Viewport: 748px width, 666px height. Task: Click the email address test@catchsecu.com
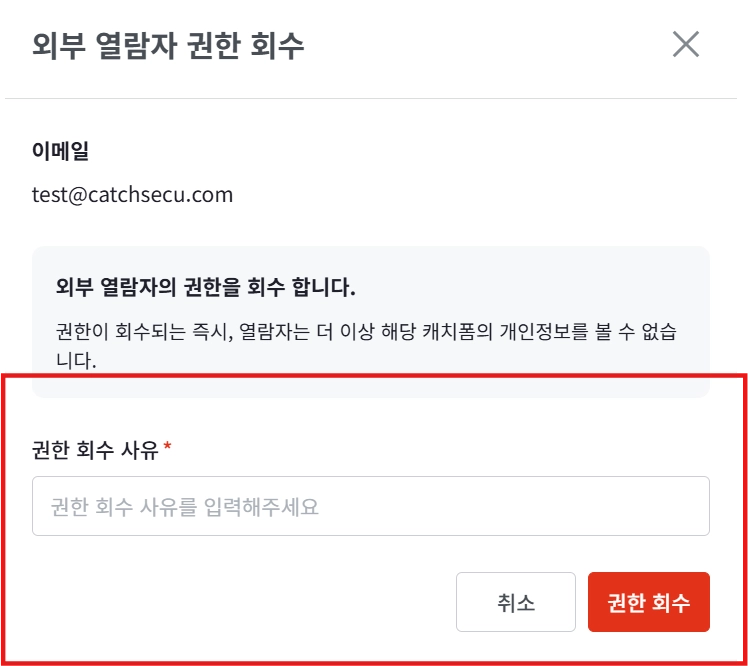pyautogui.click(x=132, y=194)
